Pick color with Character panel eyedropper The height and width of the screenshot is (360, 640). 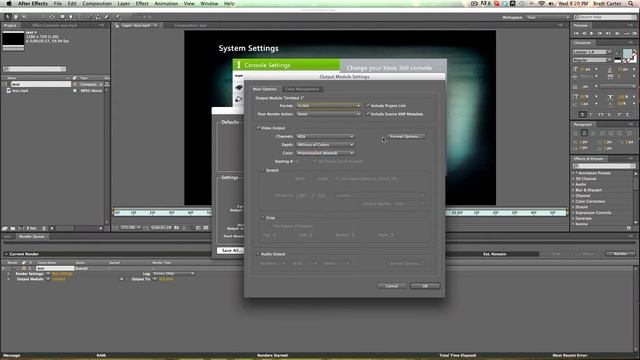point(618,52)
